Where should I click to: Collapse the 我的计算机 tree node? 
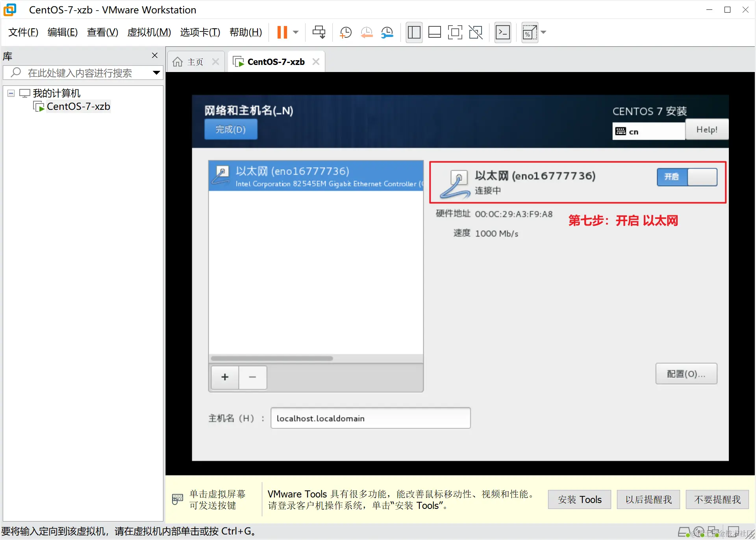(x=11, y=93)
